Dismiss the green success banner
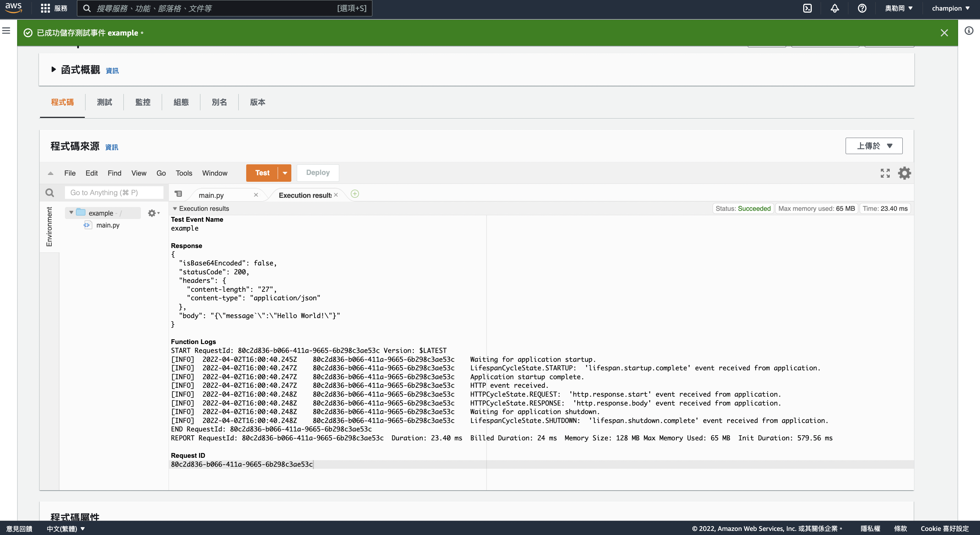Viewport: 980px width, 535px height. 944,33
